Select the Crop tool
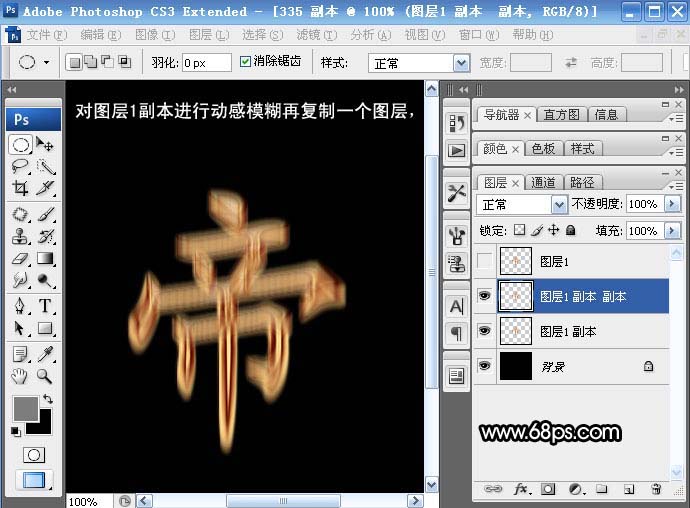The height and width of the screenshot is (508, 690). tap(20, 188)
